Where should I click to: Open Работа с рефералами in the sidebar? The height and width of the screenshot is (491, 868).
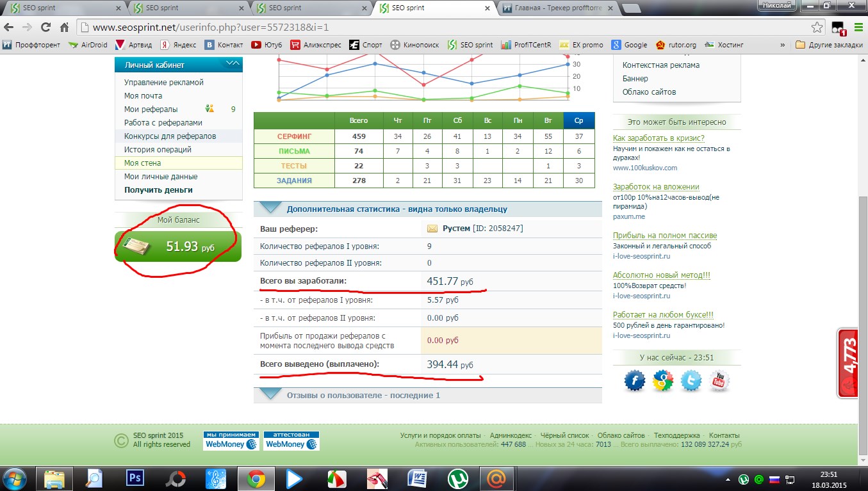[163, 122]
